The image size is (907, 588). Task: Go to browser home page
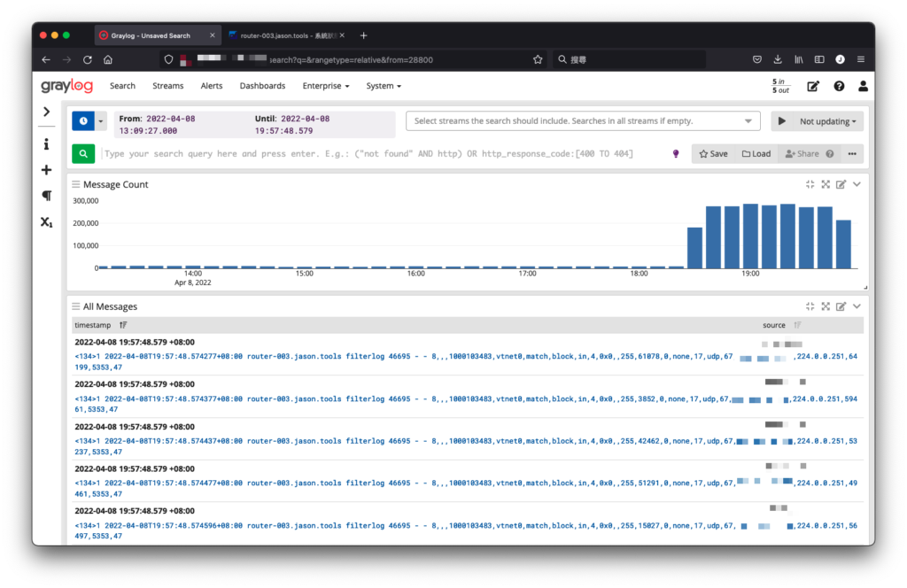pos(108,59)
